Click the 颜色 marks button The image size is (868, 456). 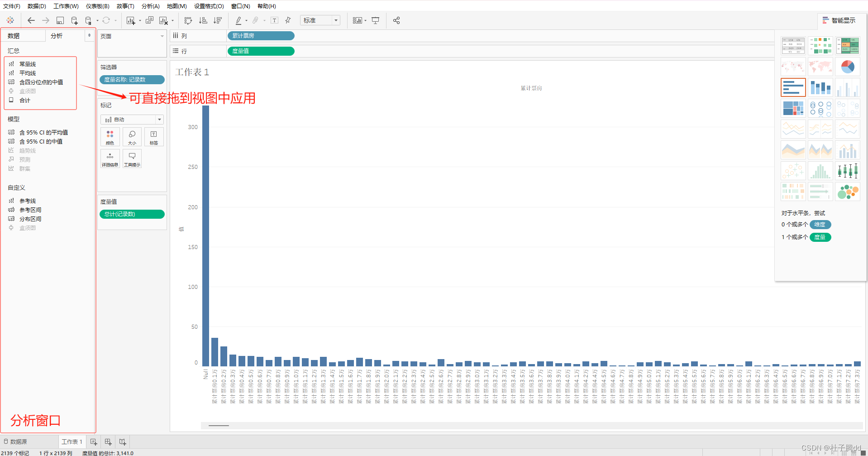click(110, 137)
